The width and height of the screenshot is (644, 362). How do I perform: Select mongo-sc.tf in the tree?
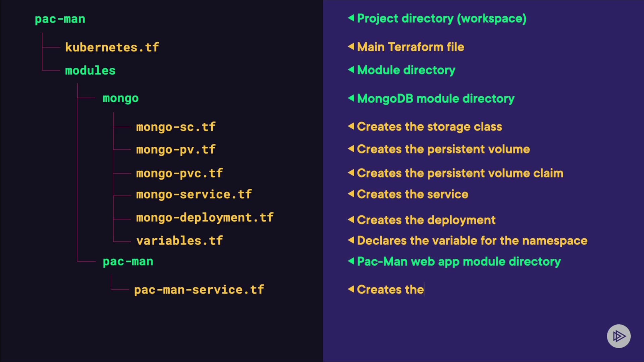tap(175, 127)
